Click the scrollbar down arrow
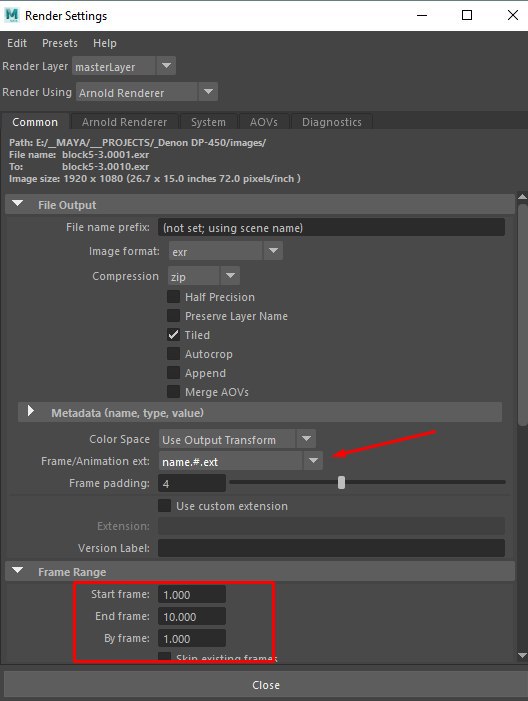 [x=522, y=655]
